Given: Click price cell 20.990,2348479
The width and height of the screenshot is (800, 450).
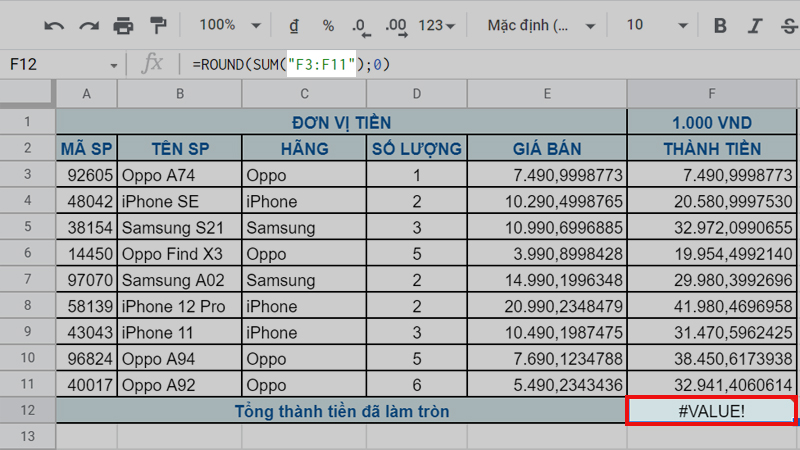Looking at the screenshot, I should 547,306.
